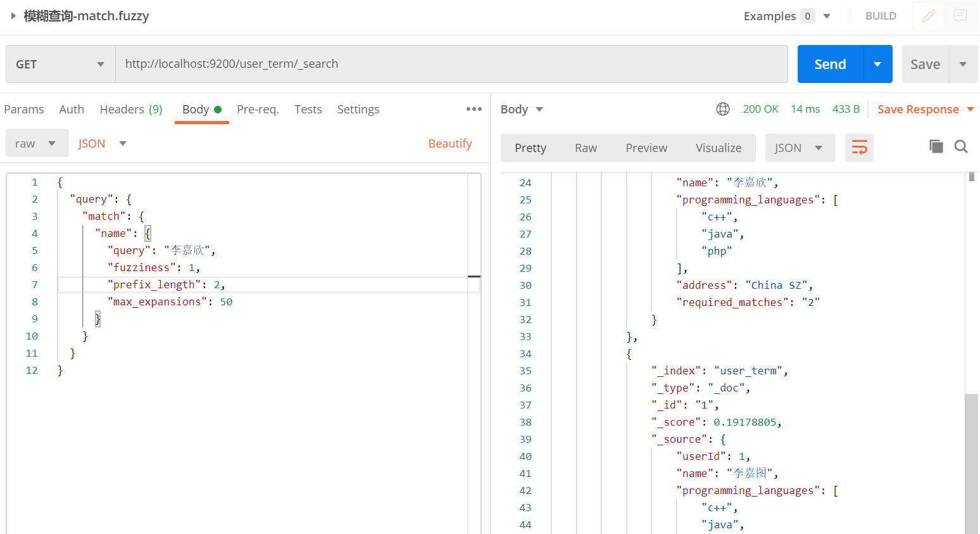Viewport: 980px width, 534px height.
Task: Switch to the Auth tab
Action: 72,109
